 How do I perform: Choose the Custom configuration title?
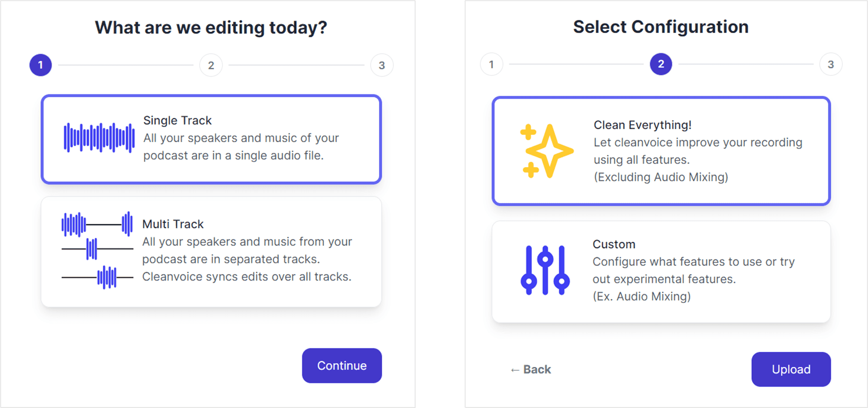click(614, 244)
